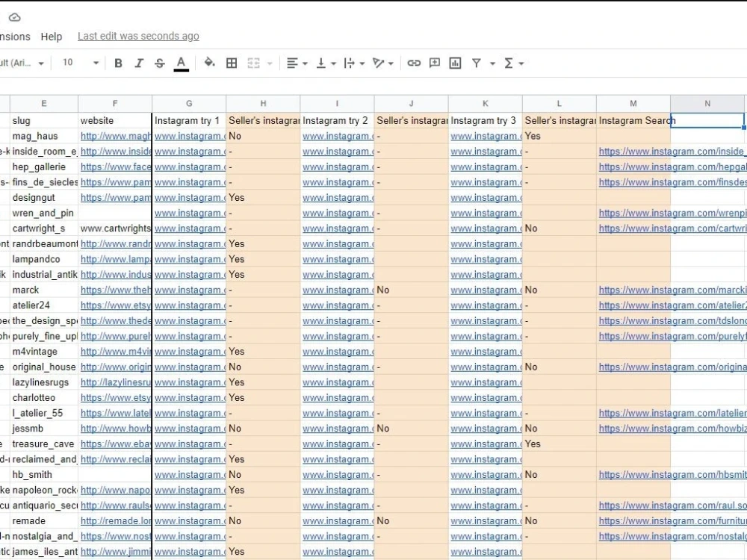Click www.cartwrights website cell

(115, 228)
